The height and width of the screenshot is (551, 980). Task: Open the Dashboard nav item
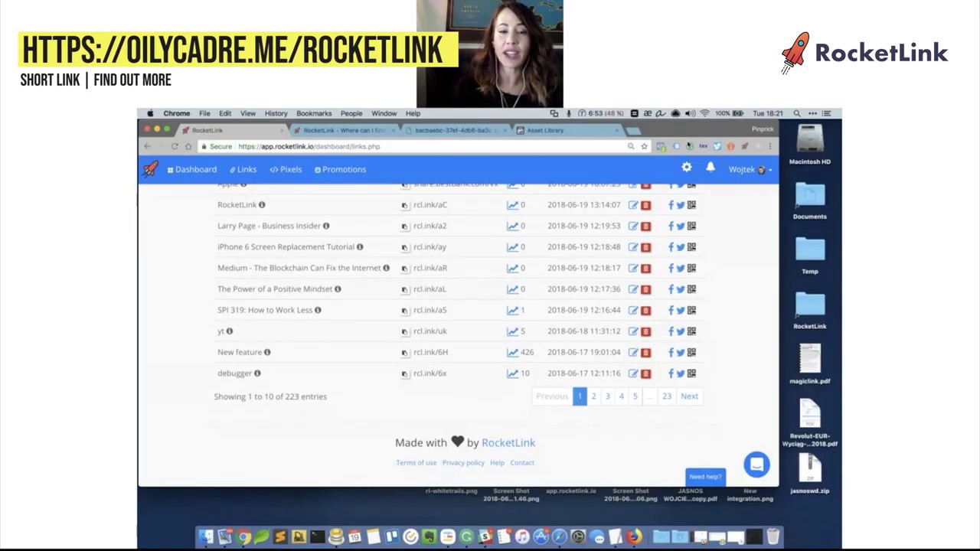tap(191, 169)
